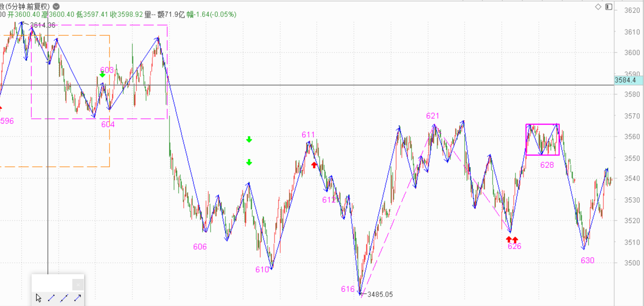Click the 3485.05 low price label
The image size is (644, 306).
(379, 294)
